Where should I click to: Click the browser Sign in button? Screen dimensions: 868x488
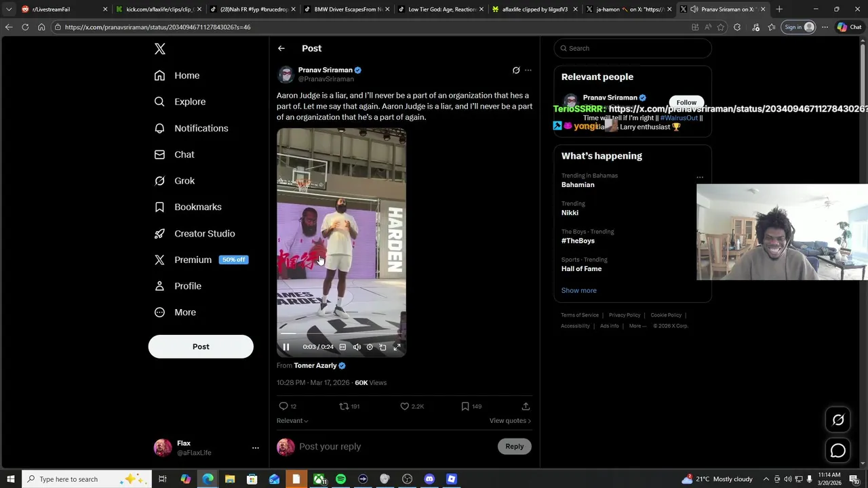coord(799,27)
